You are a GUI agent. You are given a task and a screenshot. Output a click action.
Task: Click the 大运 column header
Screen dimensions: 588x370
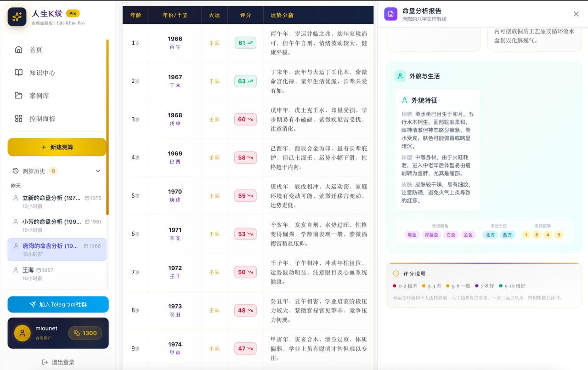215,15
